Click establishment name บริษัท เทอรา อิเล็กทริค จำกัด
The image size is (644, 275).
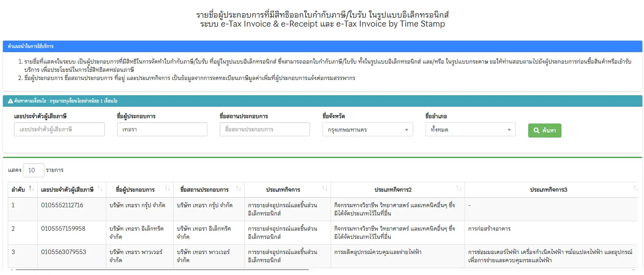[204, 232]
